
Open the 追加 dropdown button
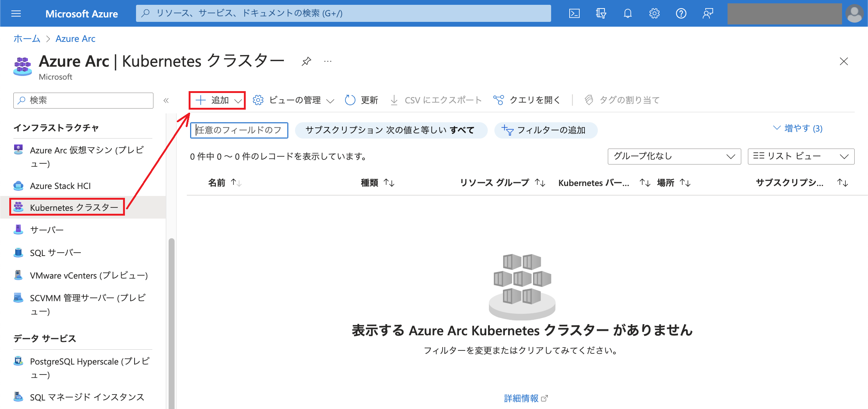[217, 100]
